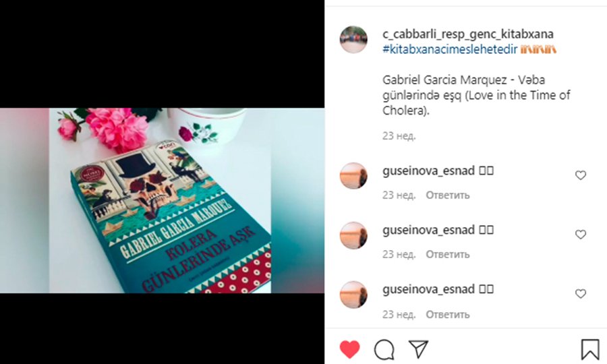Share post via paper plane icon

pyautogui.click(x=418, y=349)
